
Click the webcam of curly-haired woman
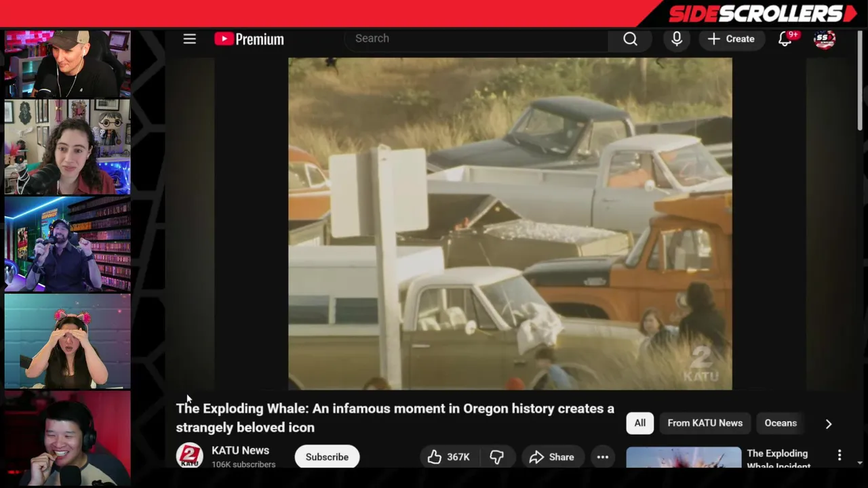click(68, 147)
